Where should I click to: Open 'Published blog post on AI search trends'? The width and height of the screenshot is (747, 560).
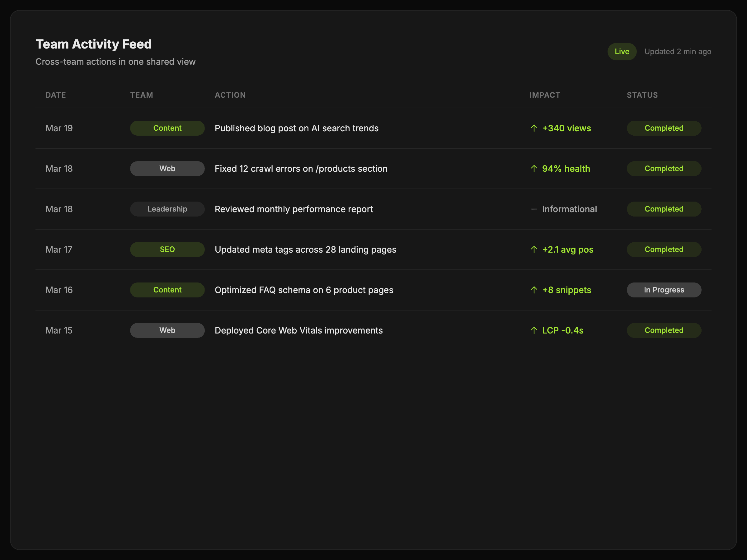[296, 128]
